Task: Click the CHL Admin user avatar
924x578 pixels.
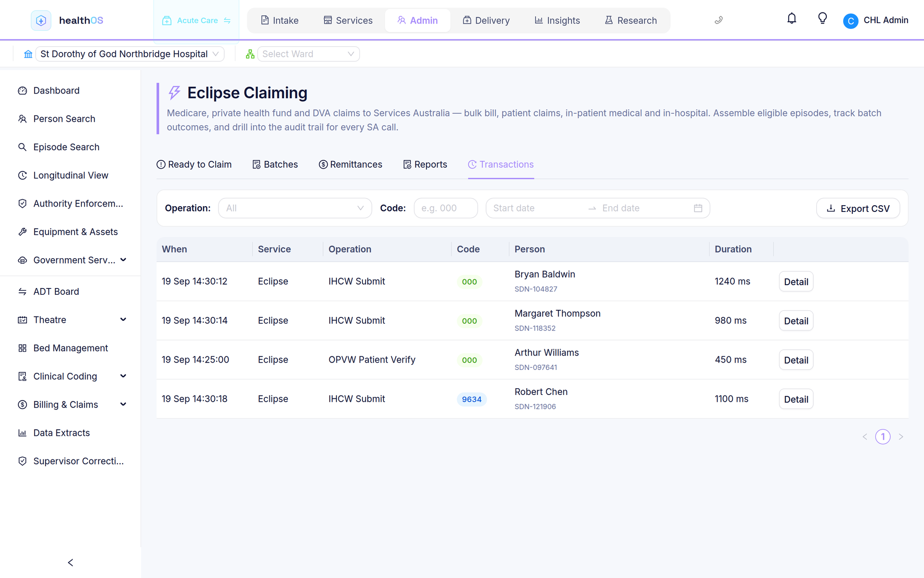Action: coord(850,21)
